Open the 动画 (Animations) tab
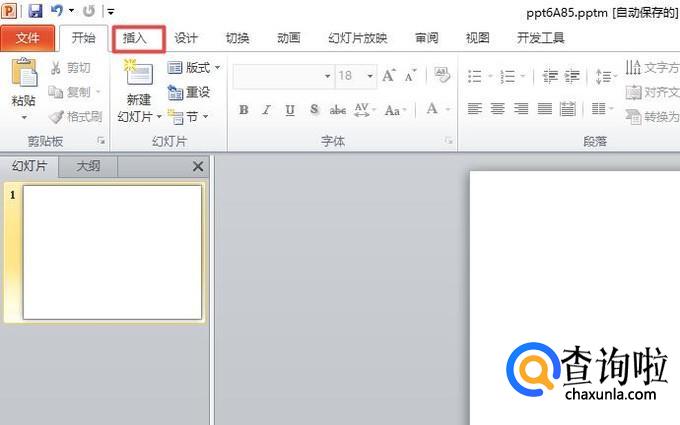This screenshot has height=425, width=680. pyautogui.click(x=288, y=38)
